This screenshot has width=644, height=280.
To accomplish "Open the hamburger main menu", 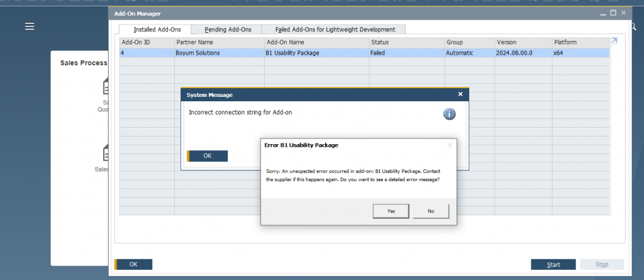I will [x=30, y=26].
